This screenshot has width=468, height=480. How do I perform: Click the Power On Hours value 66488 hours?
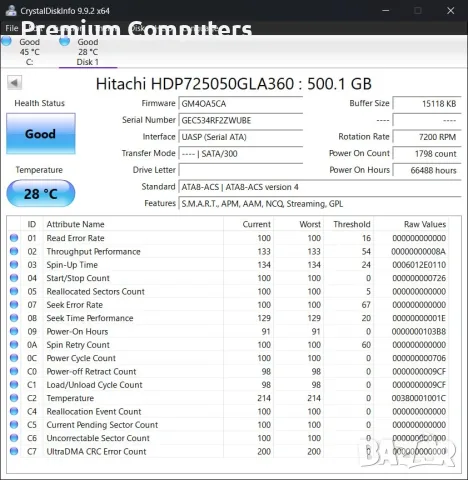click(427, 170)
